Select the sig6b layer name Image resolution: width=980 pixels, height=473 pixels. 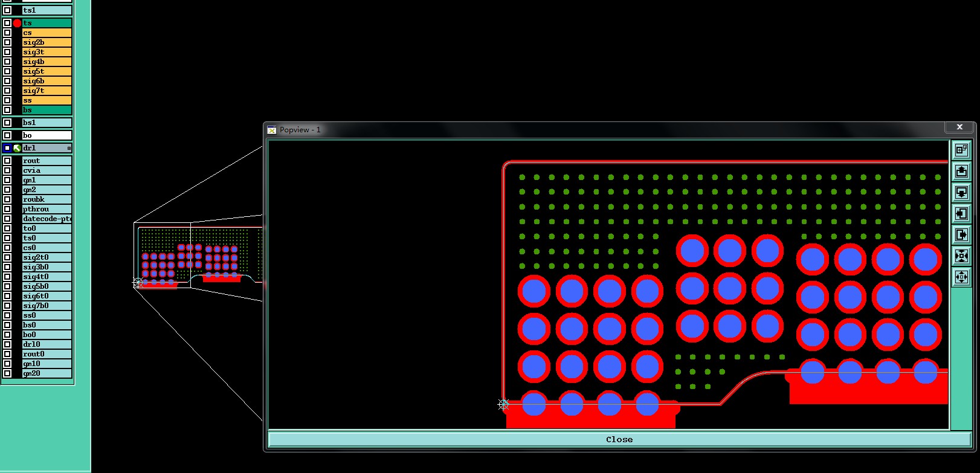(x=47, y=81)
